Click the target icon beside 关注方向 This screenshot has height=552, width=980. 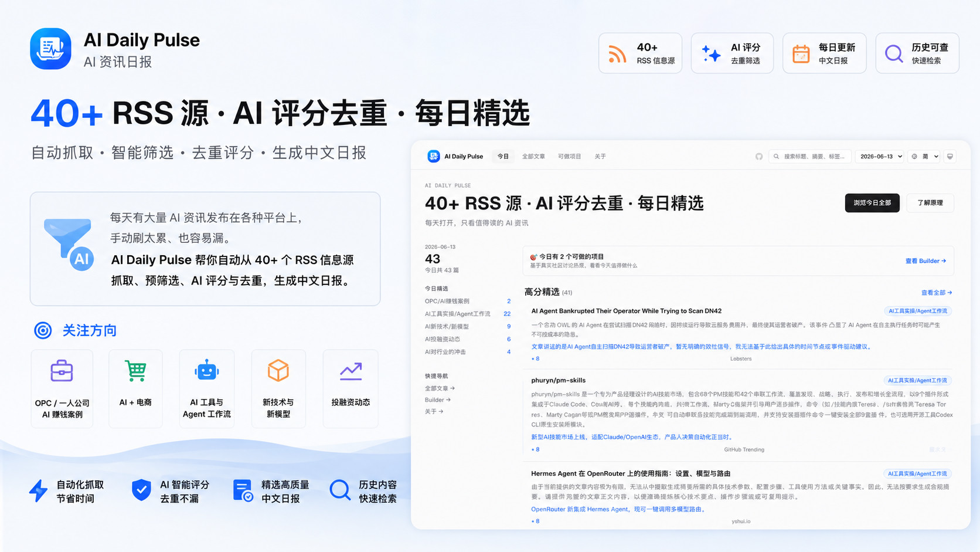point(43,330)
